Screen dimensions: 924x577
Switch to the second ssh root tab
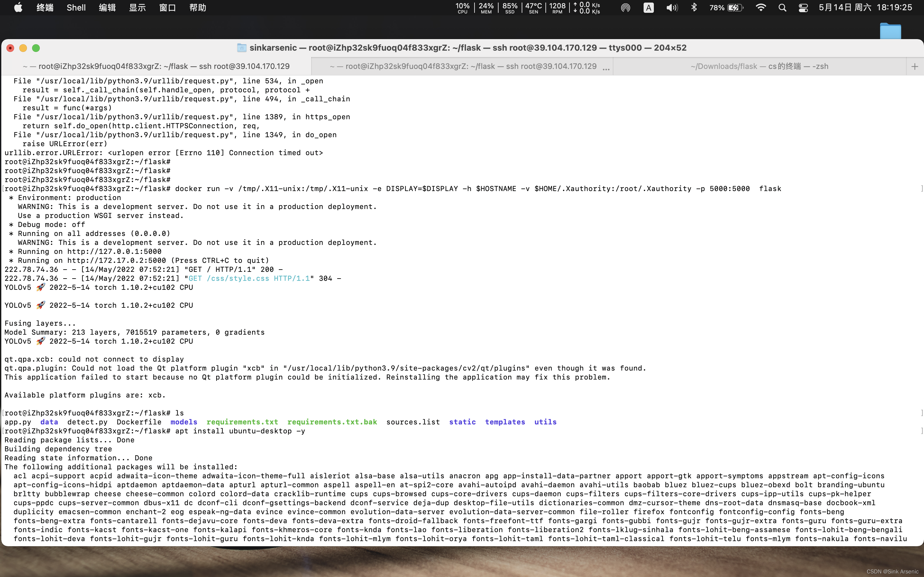click(x=463, y=66)
